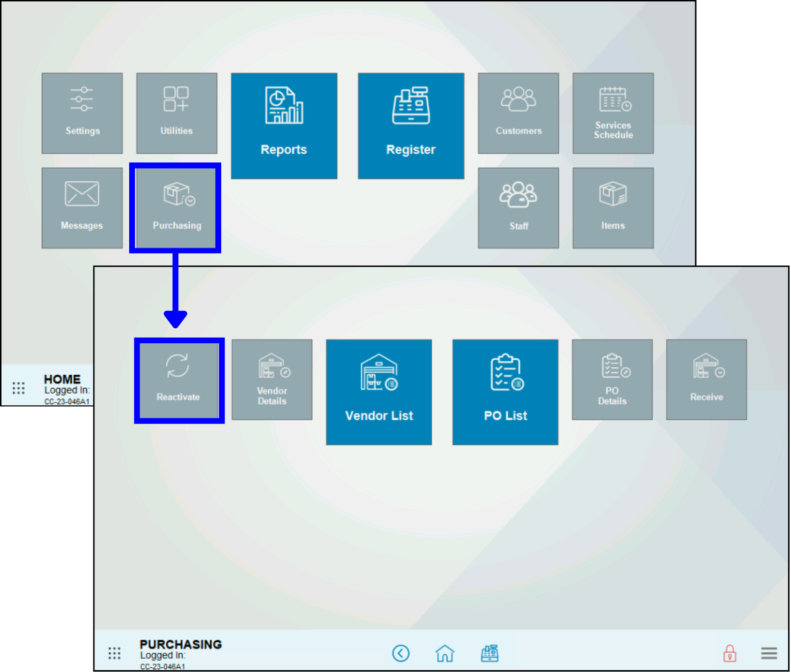
Task: Go back using the circled arrow button
Action: [x=401, y=653]
